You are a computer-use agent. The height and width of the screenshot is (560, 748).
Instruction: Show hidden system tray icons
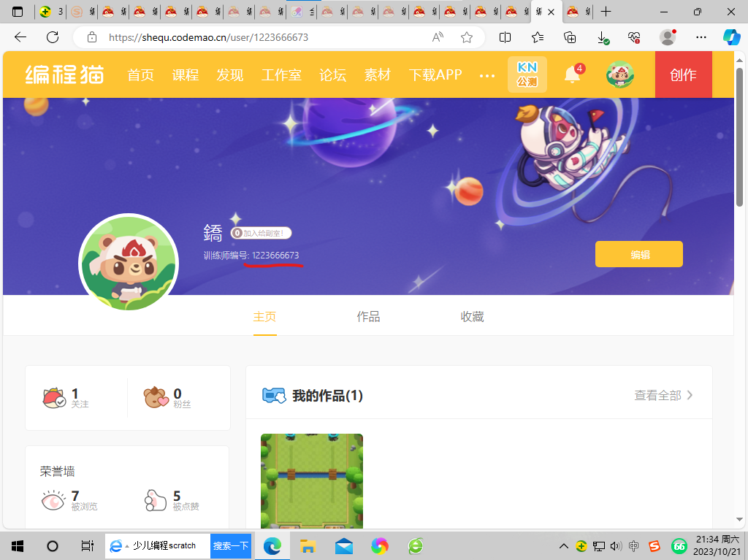pyautogui.click(x=563, y=546)
